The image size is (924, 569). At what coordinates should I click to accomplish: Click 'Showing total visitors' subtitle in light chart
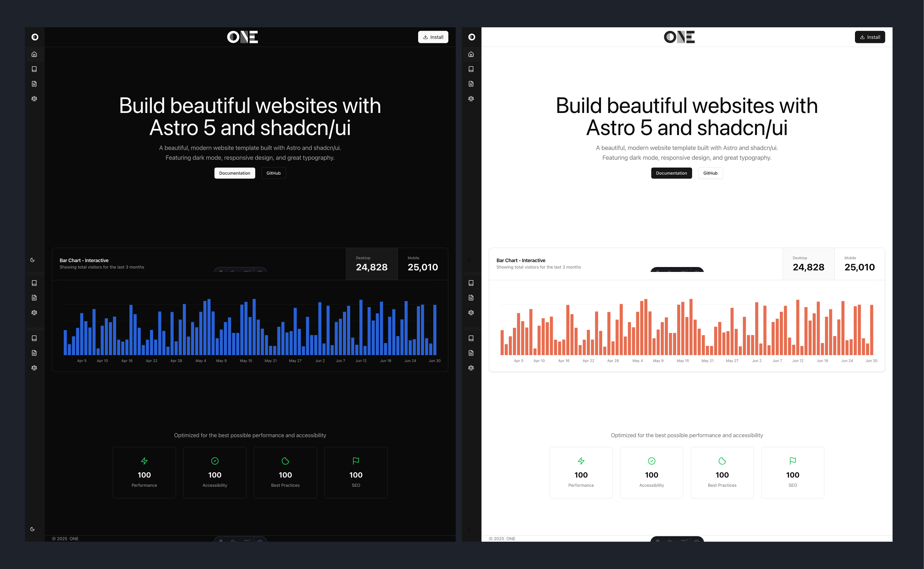[538, 267]
